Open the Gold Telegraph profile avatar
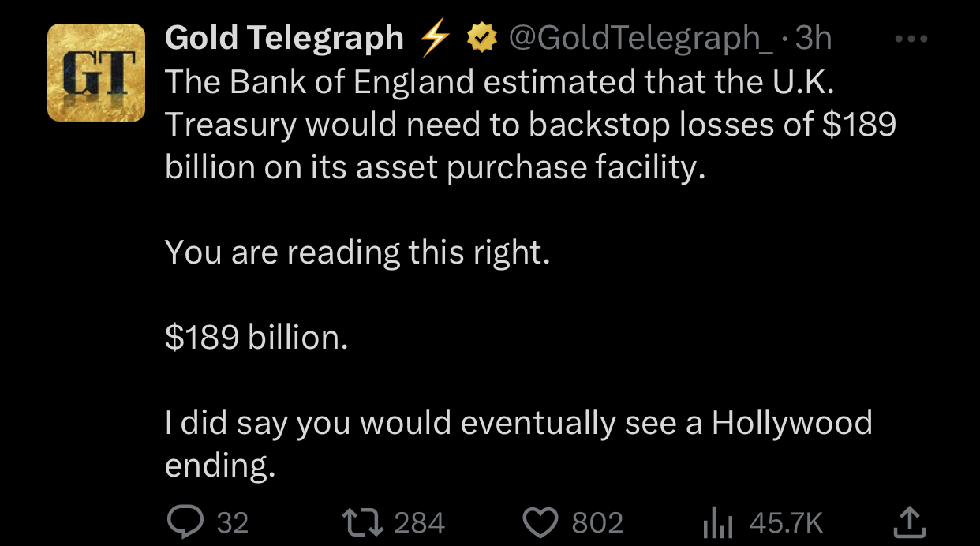Viewport: 980px width, 546px height. [96, 73]
